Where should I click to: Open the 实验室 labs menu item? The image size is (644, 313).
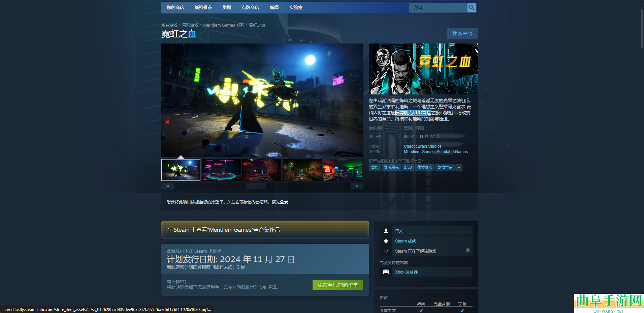[296, 7]
